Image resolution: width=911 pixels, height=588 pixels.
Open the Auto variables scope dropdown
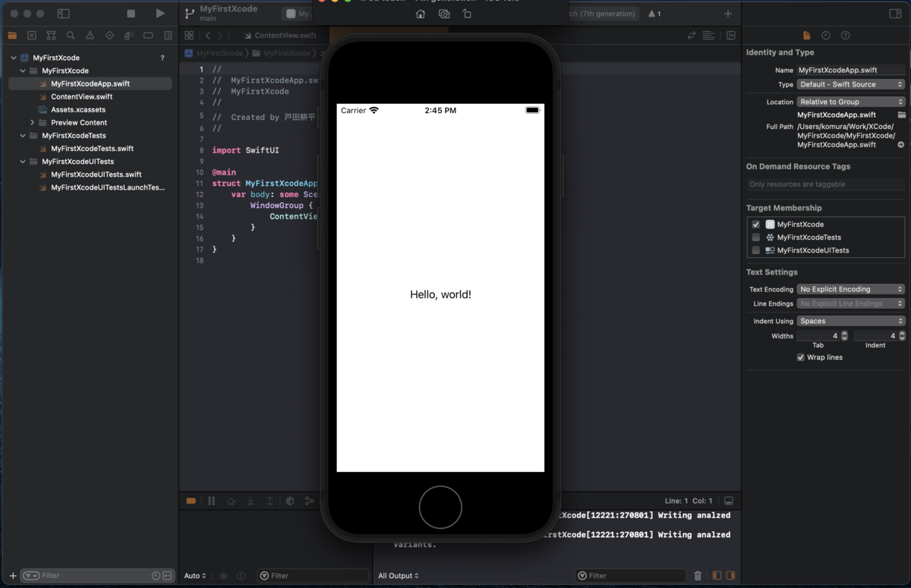tap(195, 576)
